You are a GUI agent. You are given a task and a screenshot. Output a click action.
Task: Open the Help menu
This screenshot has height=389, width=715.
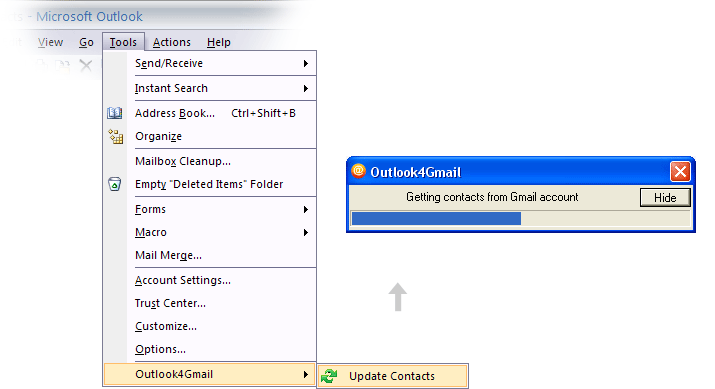coord(219,42)
